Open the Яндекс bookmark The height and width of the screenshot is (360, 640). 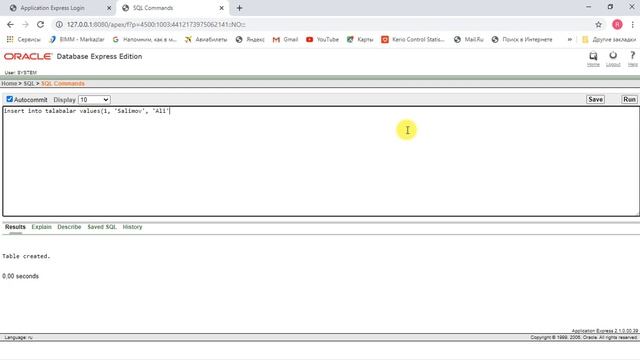(x=250, y=40)
